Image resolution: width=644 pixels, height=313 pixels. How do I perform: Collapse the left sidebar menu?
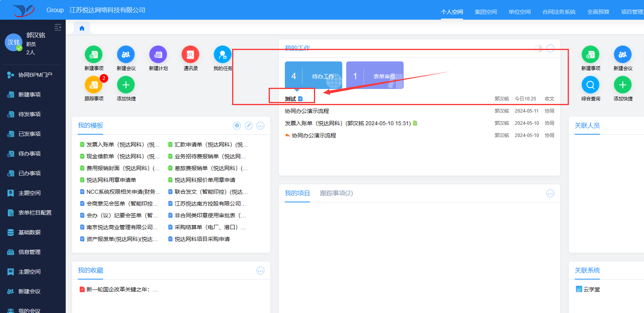click(x=58, y=27)
